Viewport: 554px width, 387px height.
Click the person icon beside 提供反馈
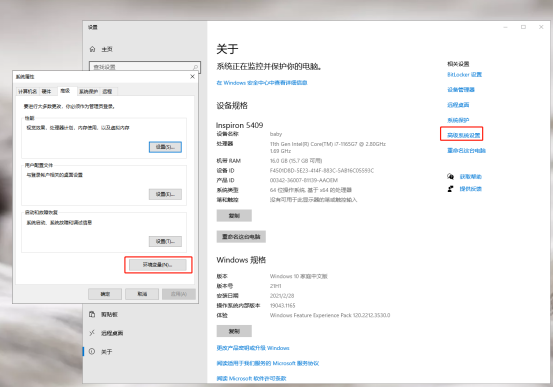450,189
